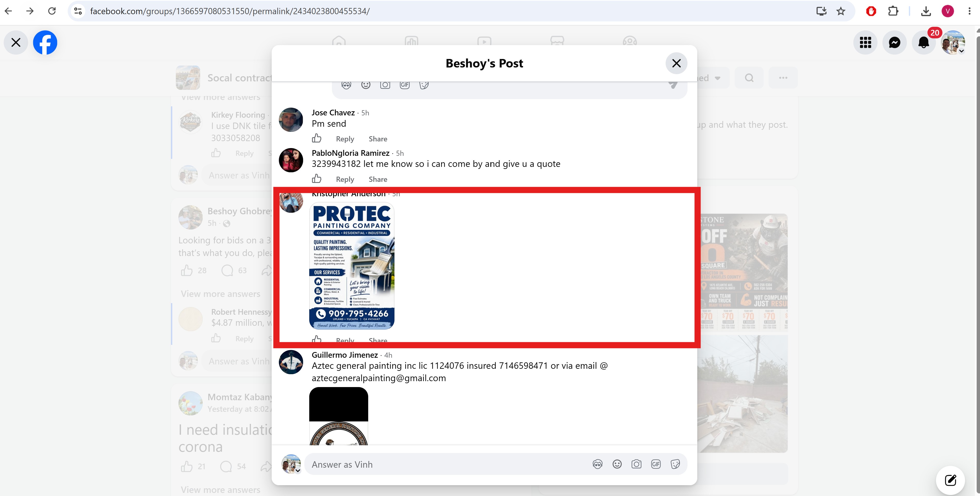Like the Kirkey Flooring comment in background

[216, 153]
